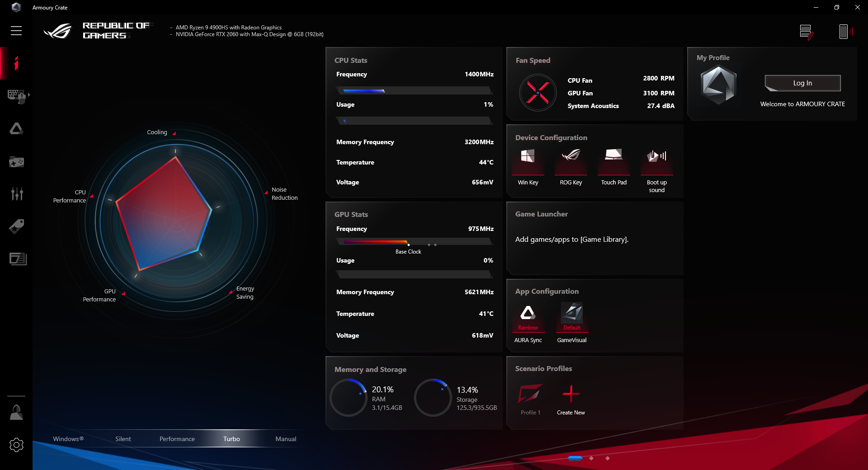Click the Energy Saving radar label

[x=245, y=293]
